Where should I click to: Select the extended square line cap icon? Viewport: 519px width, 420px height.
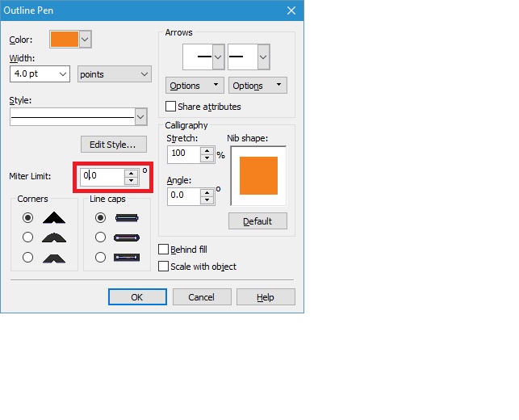tap(127, 258)
